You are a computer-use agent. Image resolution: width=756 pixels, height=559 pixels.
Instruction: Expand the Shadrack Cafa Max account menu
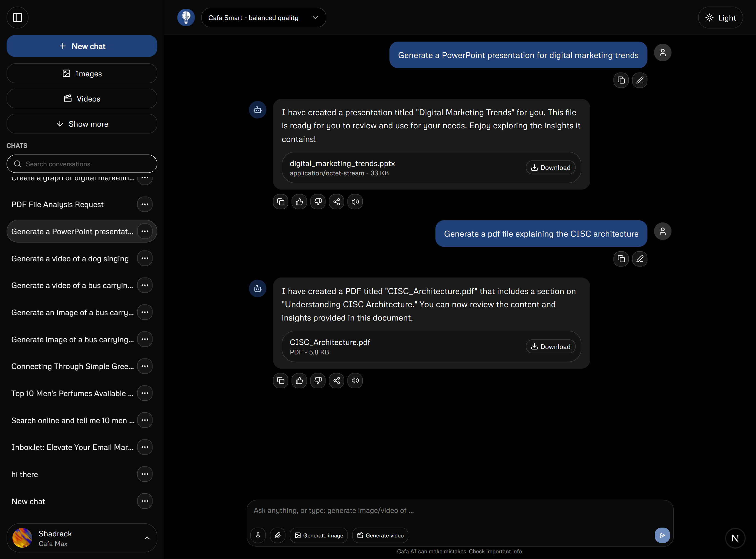pyautogui.click(x=82, y=538)
